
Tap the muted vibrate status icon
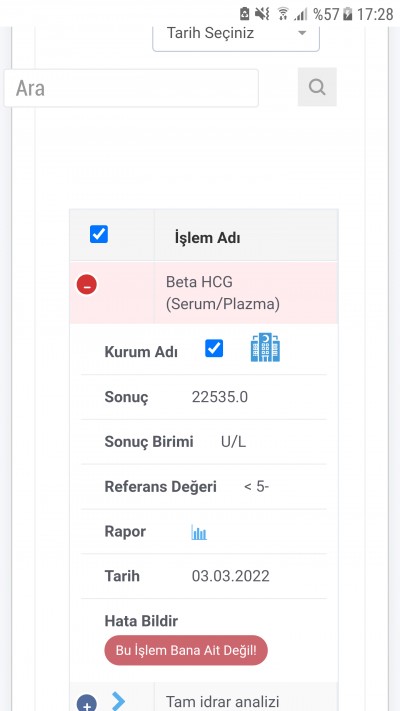tap(262, 14)
